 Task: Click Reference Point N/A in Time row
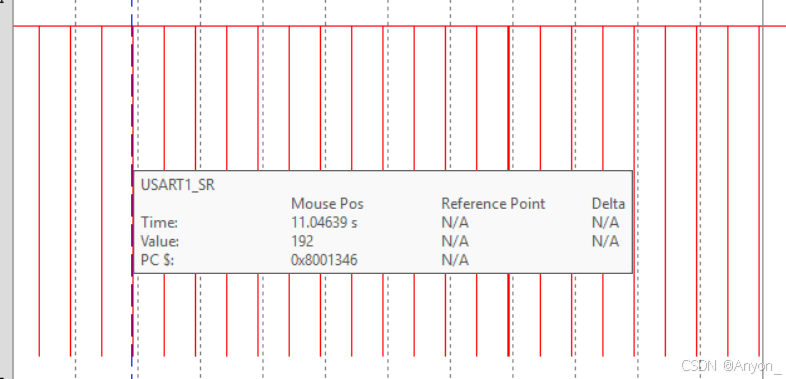pyautogui.click(x=455, y=223)
